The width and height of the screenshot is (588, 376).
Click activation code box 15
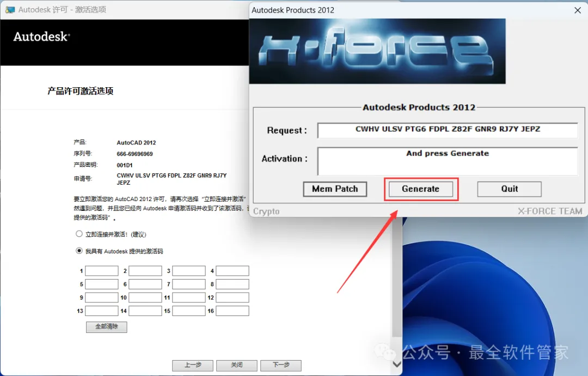coord(188,311)
